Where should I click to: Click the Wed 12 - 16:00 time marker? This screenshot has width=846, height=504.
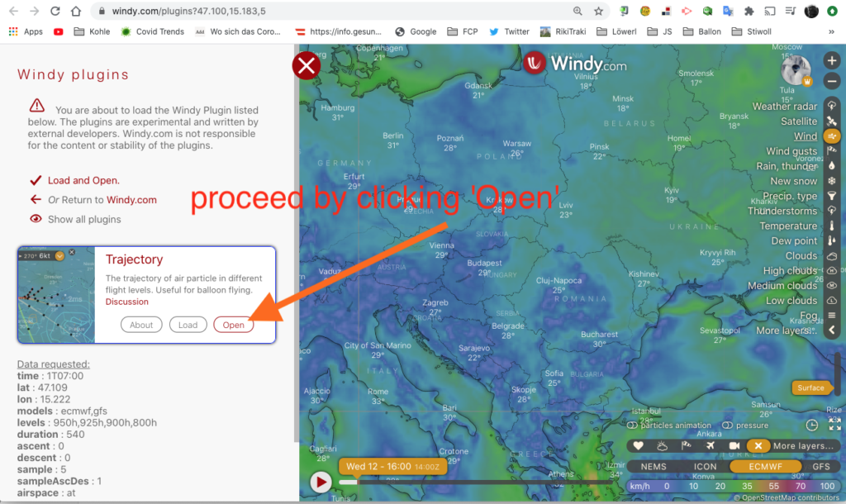coord(392,466)
